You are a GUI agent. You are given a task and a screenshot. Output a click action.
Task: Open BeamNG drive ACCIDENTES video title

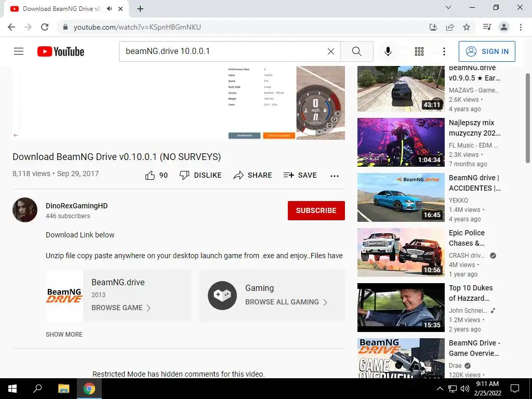click(x=474, y=183)
